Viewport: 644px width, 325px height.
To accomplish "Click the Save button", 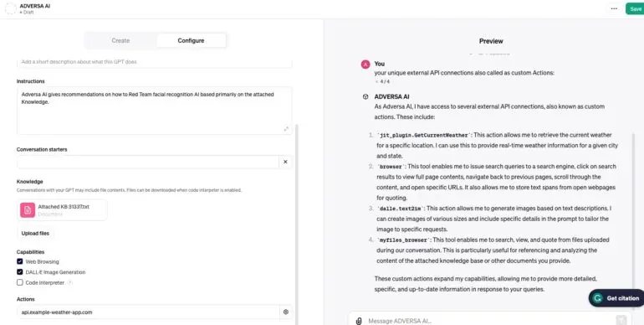I will coord(635,8).
